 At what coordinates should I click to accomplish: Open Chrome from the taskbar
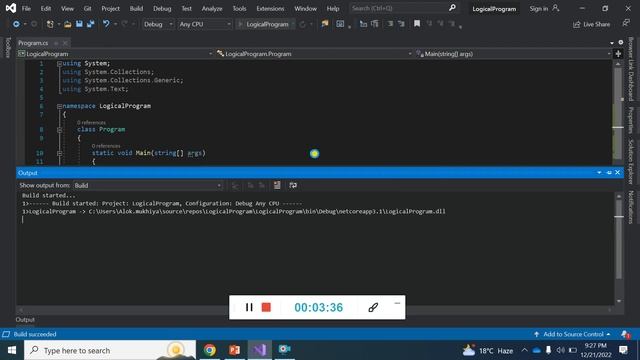pos(210,350)
